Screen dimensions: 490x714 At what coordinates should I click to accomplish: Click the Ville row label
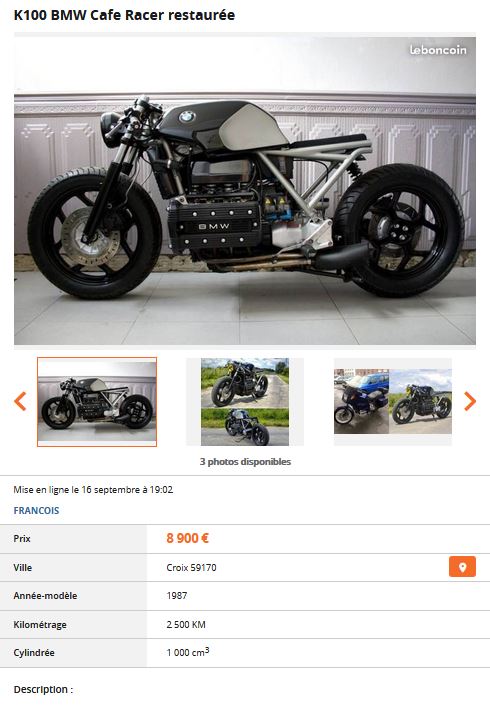point(23,567)
